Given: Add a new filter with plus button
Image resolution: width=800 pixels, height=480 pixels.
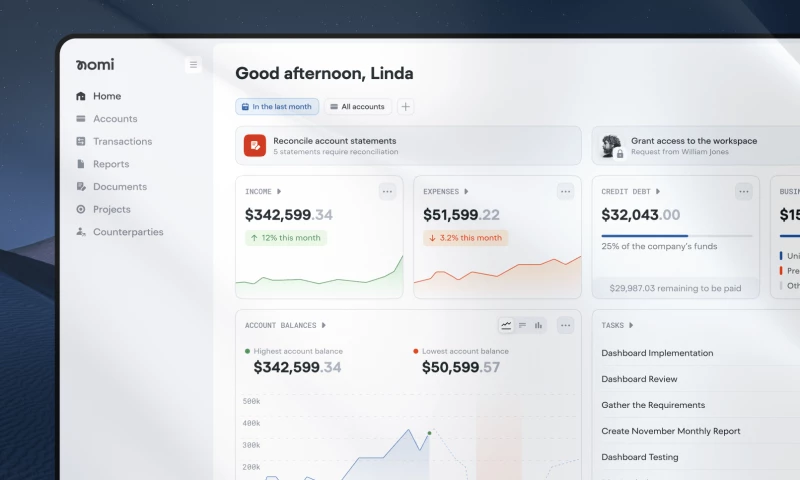Looking at the screenshot, I should (x=405, y=107).
